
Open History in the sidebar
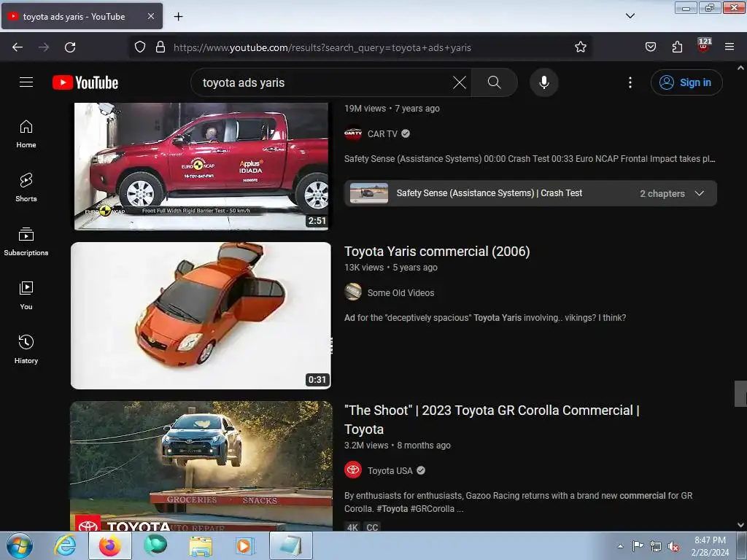(26, 349)
